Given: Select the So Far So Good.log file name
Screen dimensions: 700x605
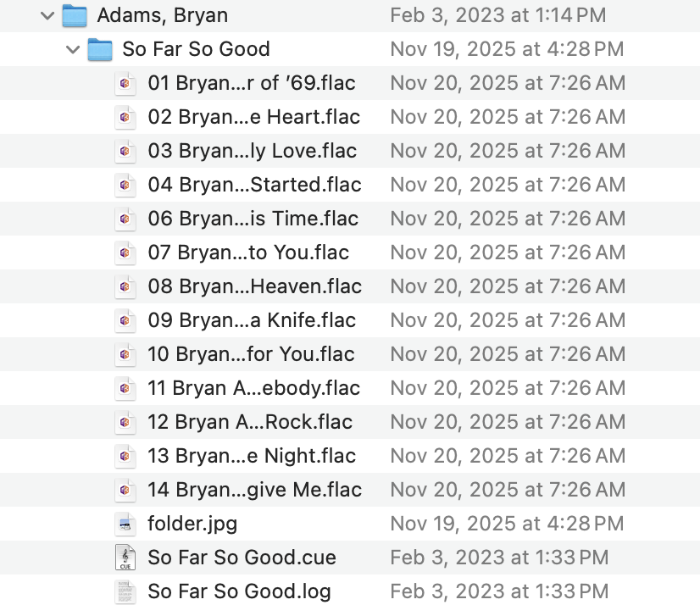Looking at the screenshot, I should [x=239, y=591].
